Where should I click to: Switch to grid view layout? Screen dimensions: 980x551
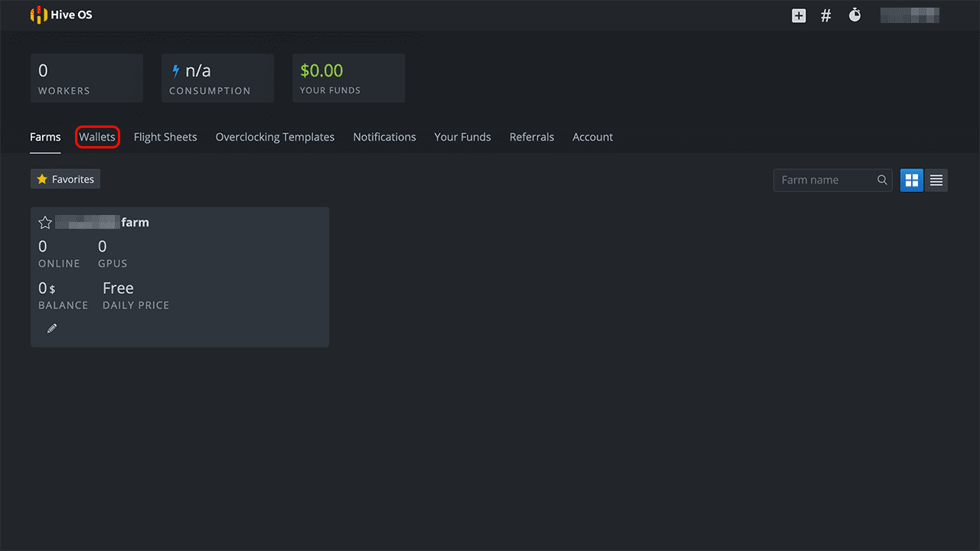911,180
